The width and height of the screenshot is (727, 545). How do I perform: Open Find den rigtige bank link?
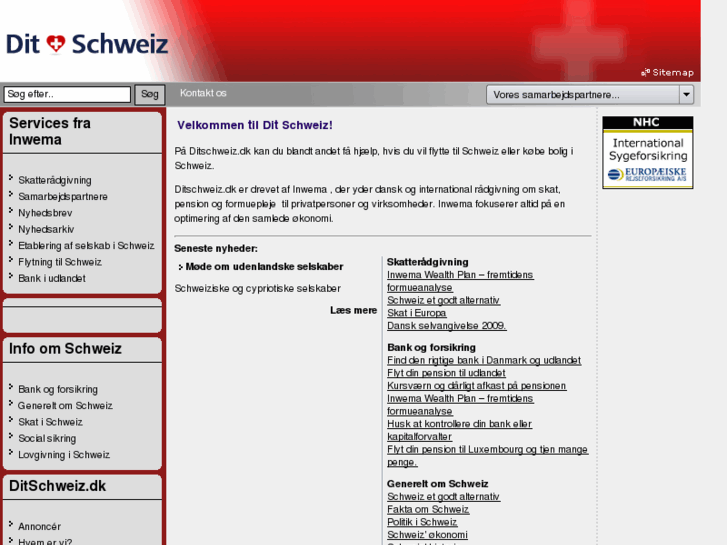[484, 360]
